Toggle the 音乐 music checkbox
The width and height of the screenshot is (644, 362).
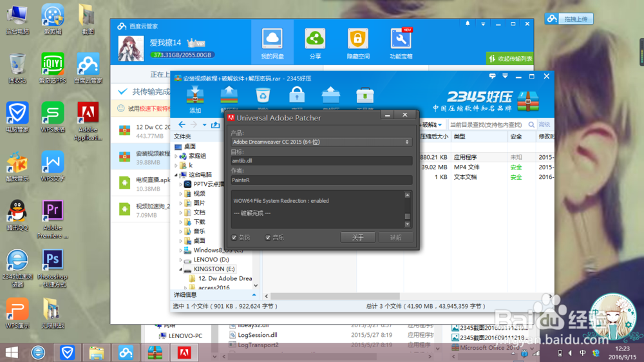(268, 238)
